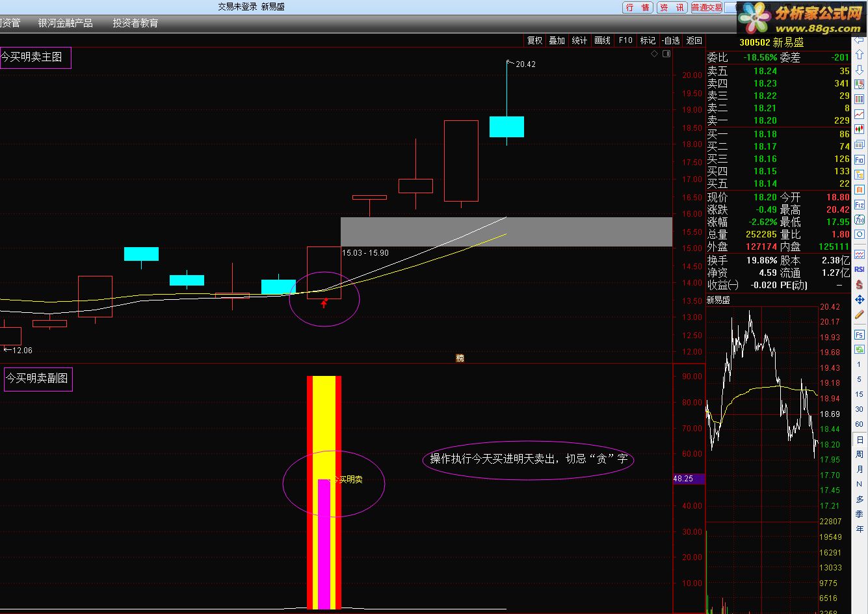Viewport: 868px width, 614px height.
Task: Click the cyan candle with 20.42 high
Action: [x=506, y=127]
